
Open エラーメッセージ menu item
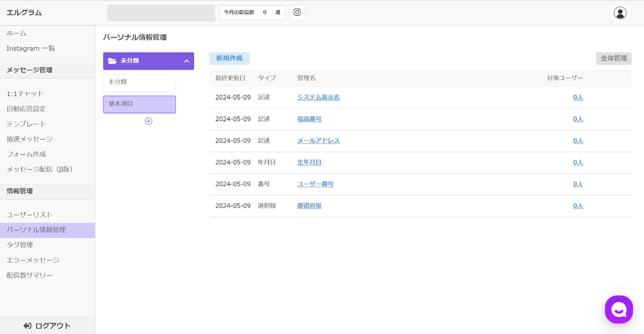pyautogui.click(x=33, y=260)
